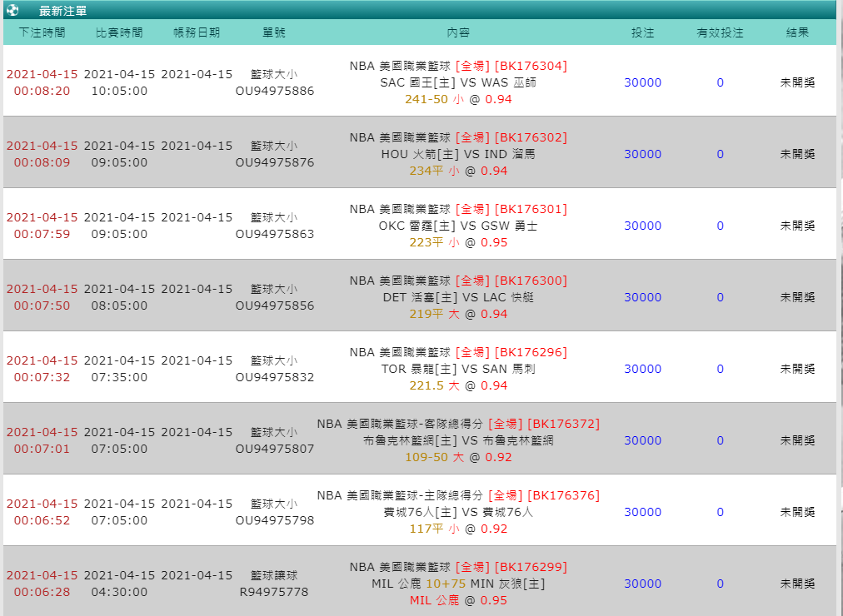Click the game code [BK176376]
Viewport: 843px width, 616px height.
tap(563, 495)
